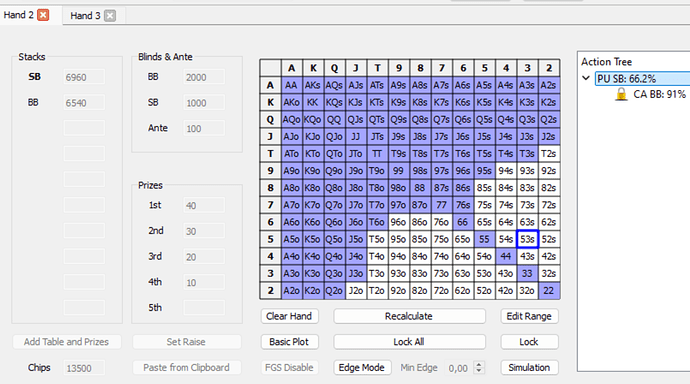Click the Min Edge value field
The height and width of the screenshot is (384, 690).
coord(458,368)
